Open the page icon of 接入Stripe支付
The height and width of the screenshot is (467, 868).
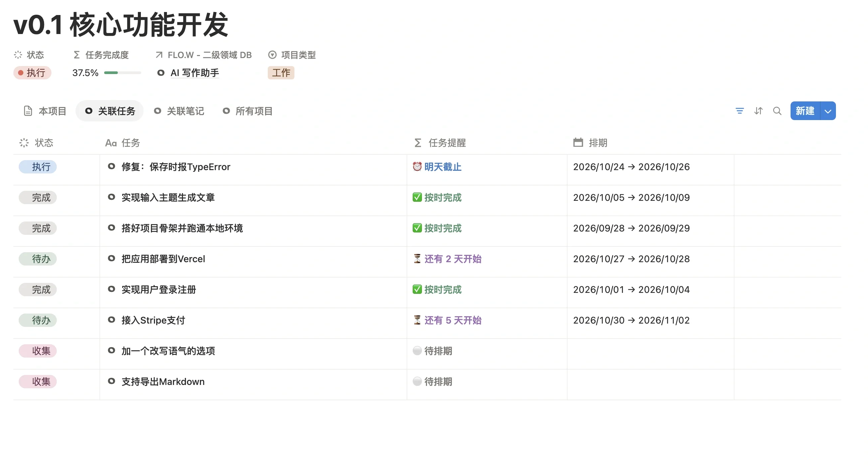(111, 320)
